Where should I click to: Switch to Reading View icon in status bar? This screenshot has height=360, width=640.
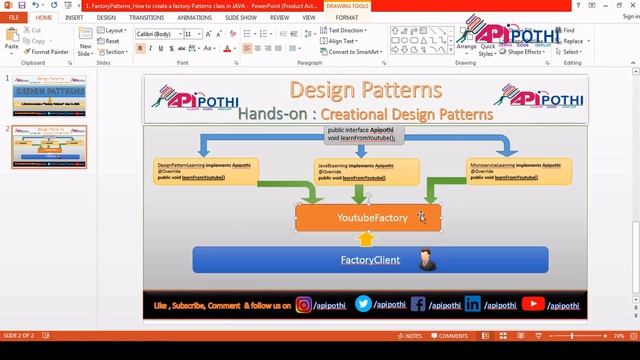pyautogui.click(x=520, y=336)
